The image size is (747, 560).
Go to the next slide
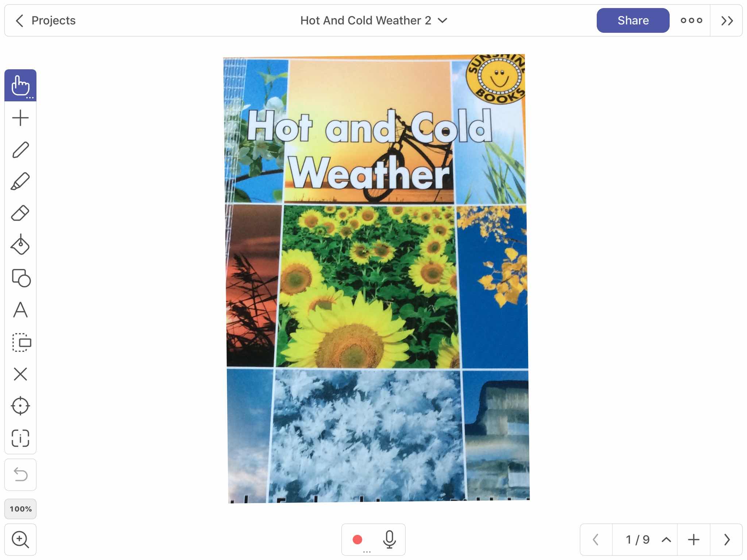click(x=727, y=540)
